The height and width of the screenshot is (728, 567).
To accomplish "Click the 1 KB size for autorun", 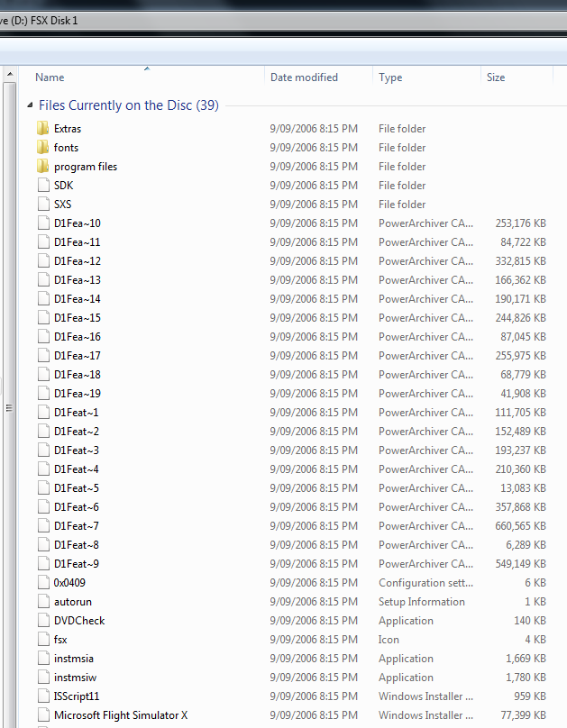I will pos(535,601).
